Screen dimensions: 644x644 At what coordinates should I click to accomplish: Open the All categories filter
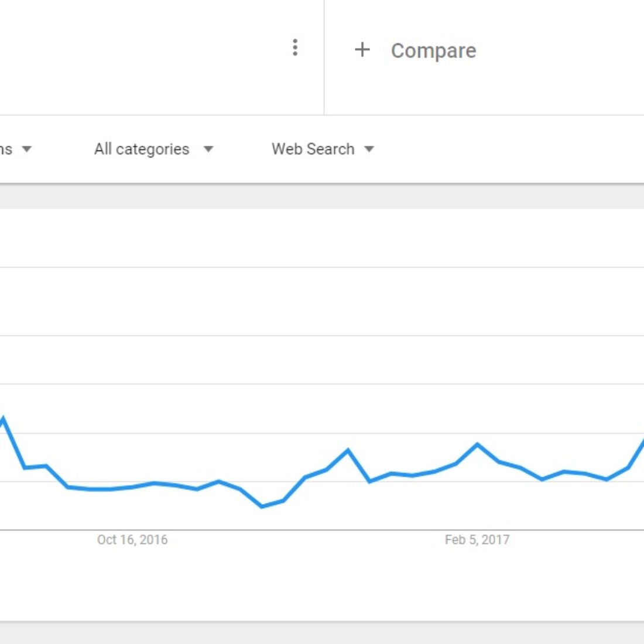click(x=142, y=149)
